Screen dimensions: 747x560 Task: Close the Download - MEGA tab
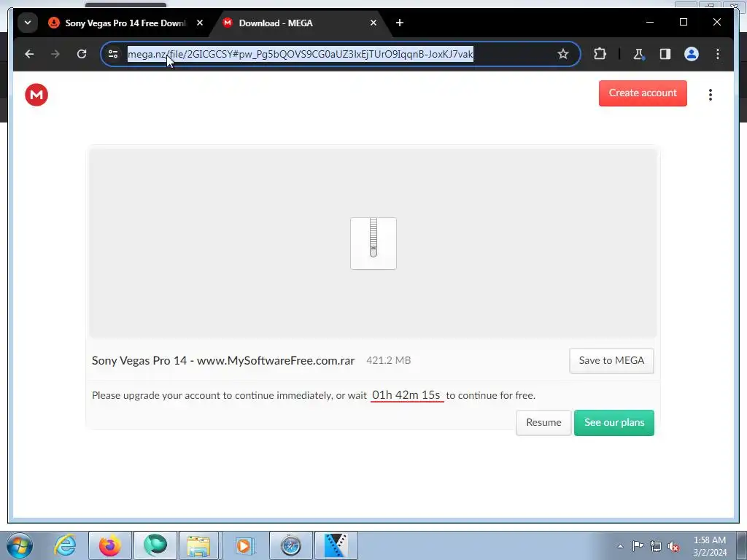(x=373, y=23)
